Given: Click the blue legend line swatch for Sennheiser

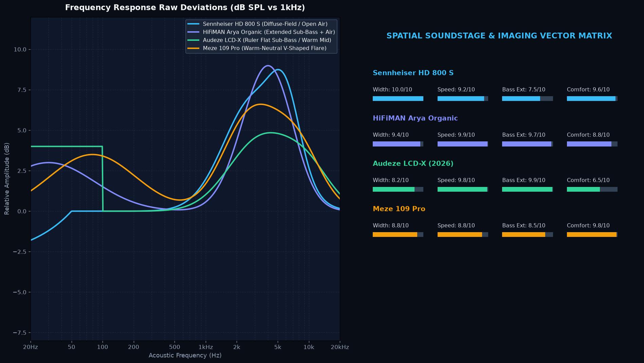Looking at the screenshot, I should point(194,24).
